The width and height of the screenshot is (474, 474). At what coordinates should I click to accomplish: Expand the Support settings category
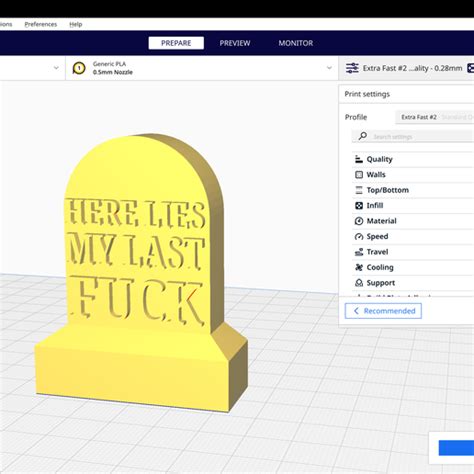tap(413, 283)
